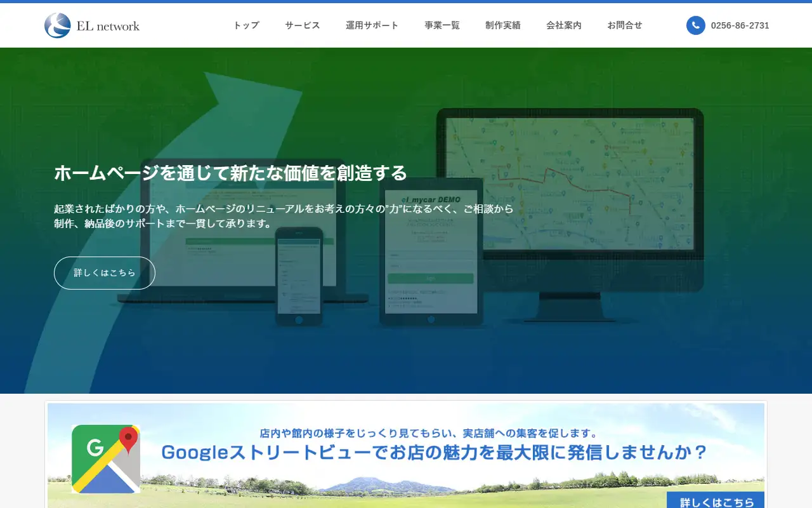Click the Google Maps icon in banner
Viewport: 812px width, 508px height.
coord(105,458)
